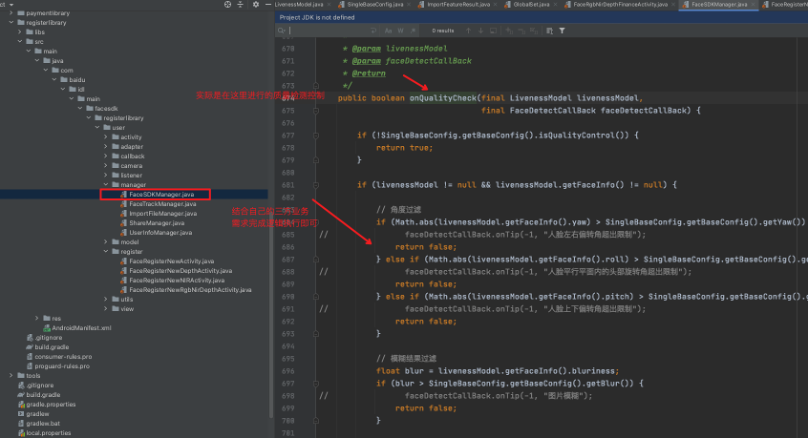
Task: Open FaceRegisterNewDepthActivity.java file
Action: [176, 271]
